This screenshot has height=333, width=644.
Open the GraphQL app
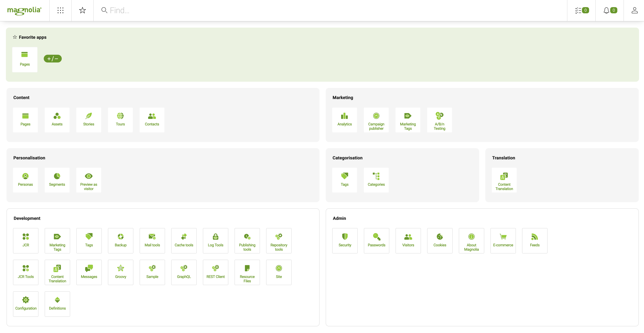pos(184,272)
